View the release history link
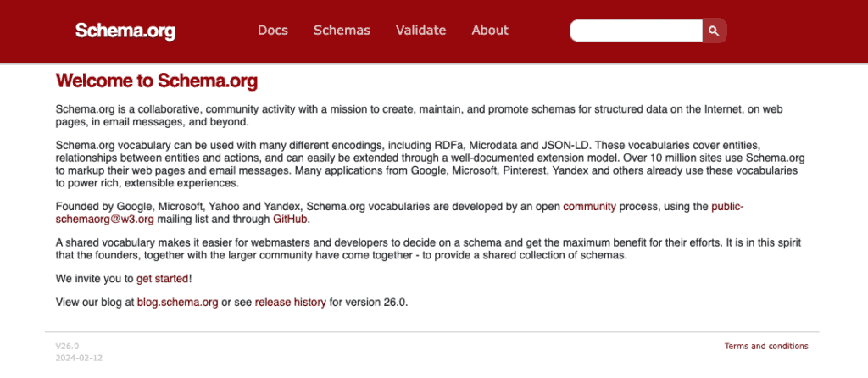 290,303
